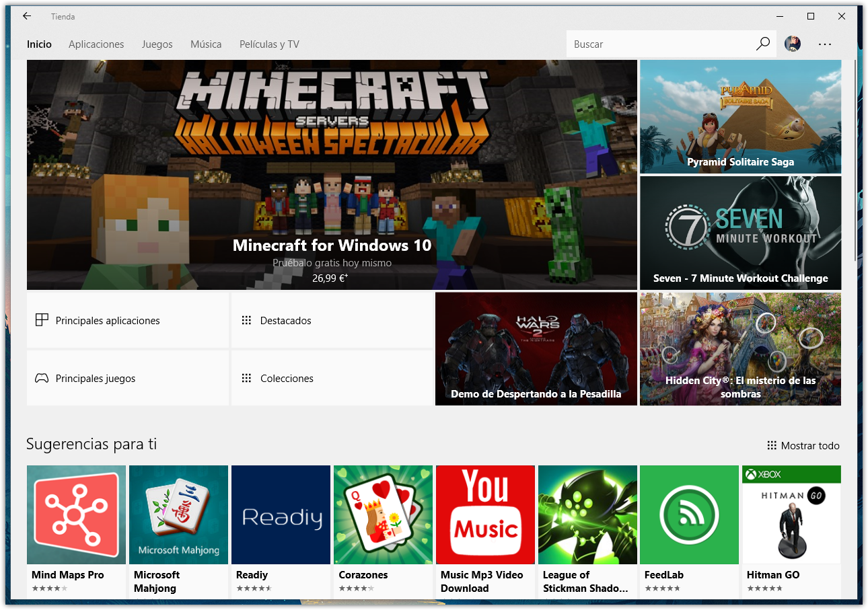Viewport: 868px width, 610px height.
Task: Click the Principales aplicaciones button
Action: (128, 320)
